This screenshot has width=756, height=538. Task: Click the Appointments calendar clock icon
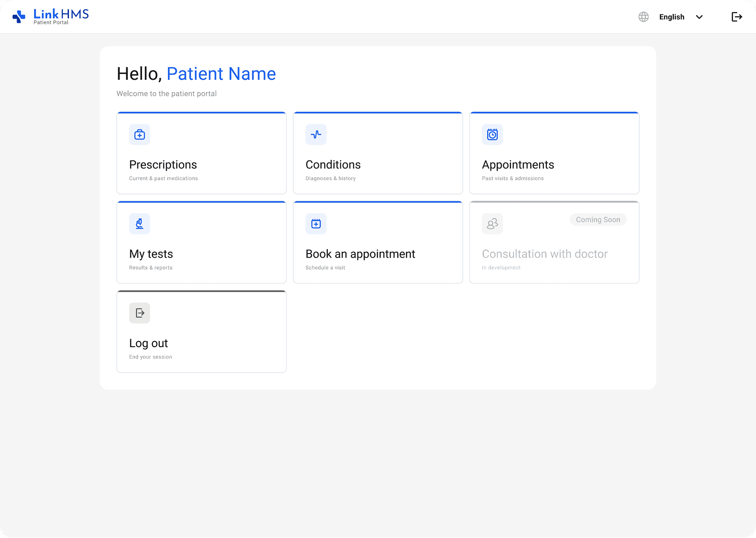point(493,134)
